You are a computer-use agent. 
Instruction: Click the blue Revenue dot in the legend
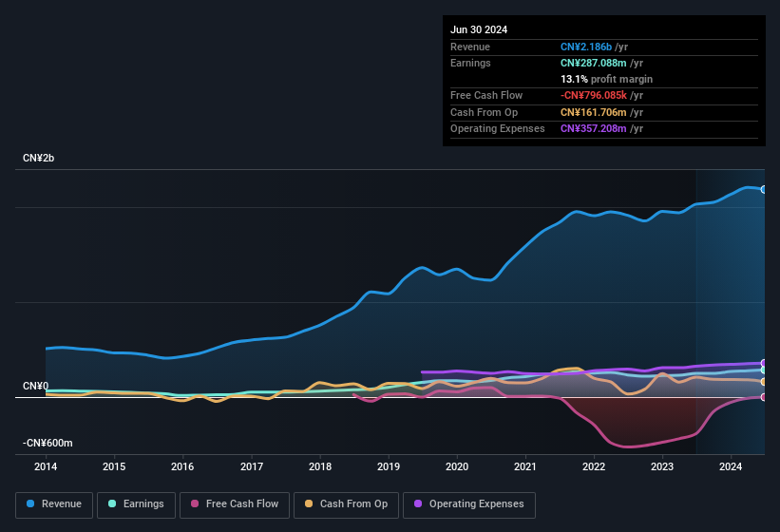[31, 504]
